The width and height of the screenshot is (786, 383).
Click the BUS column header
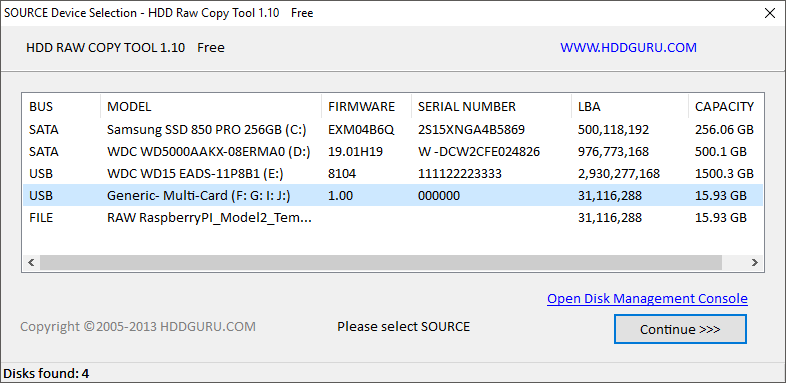click(x=61, y=107)
